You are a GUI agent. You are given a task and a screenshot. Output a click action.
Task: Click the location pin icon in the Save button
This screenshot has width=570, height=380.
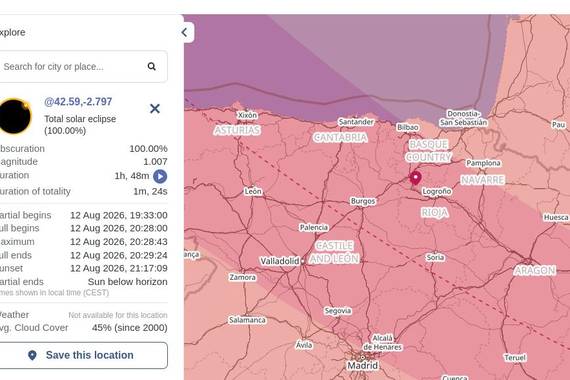pos(32,355)
